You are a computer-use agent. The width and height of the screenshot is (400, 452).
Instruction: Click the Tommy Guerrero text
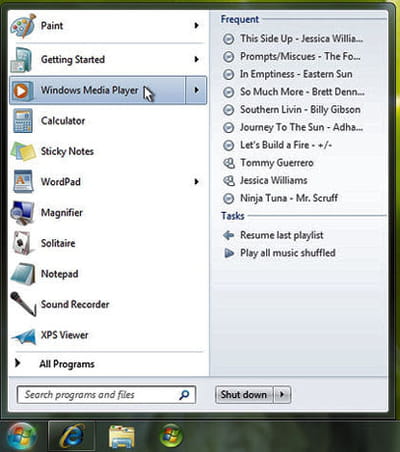pos(277,163)
